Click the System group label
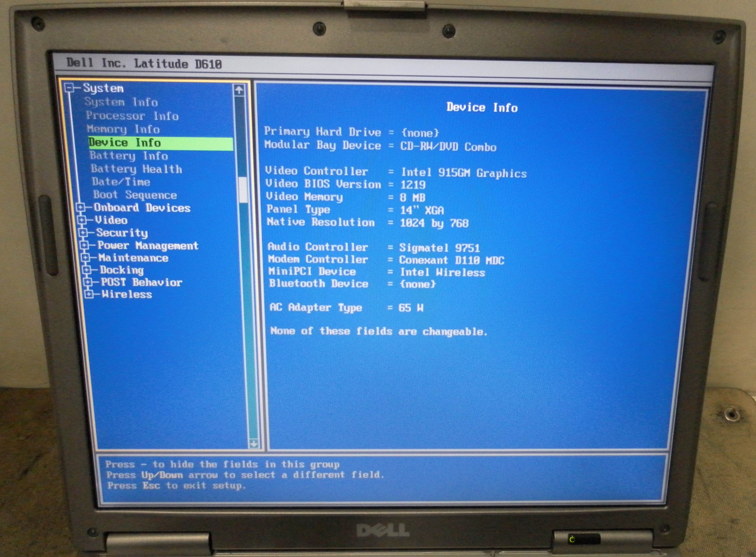This screenshot has width=756, height=557. click(103, 88)
